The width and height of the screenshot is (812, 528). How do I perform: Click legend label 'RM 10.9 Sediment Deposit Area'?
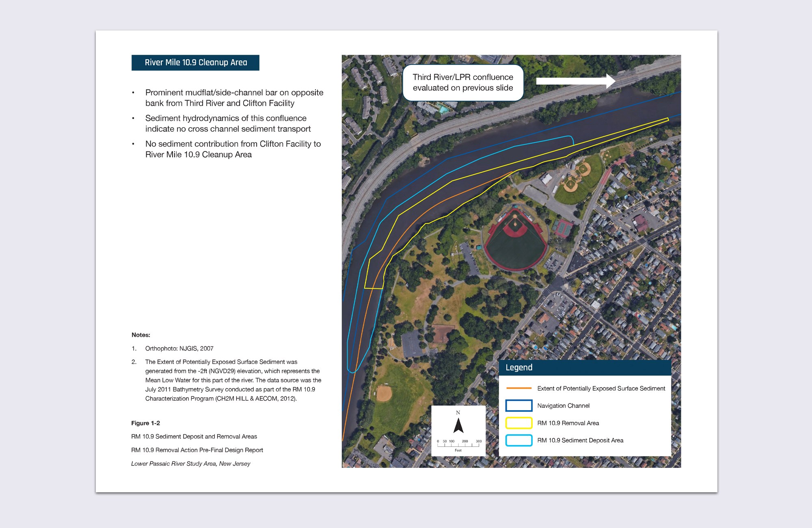pos(580,440)
